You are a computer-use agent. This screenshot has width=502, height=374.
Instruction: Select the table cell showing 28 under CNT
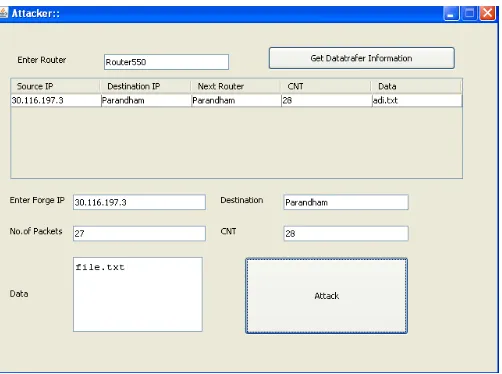click(x=327, y=100)
